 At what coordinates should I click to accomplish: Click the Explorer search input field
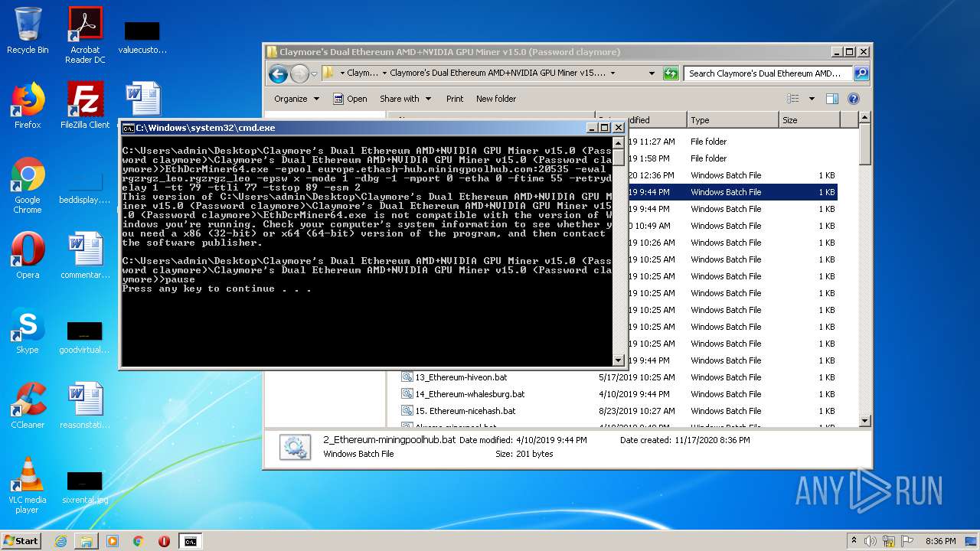click(x=768, y=73)
